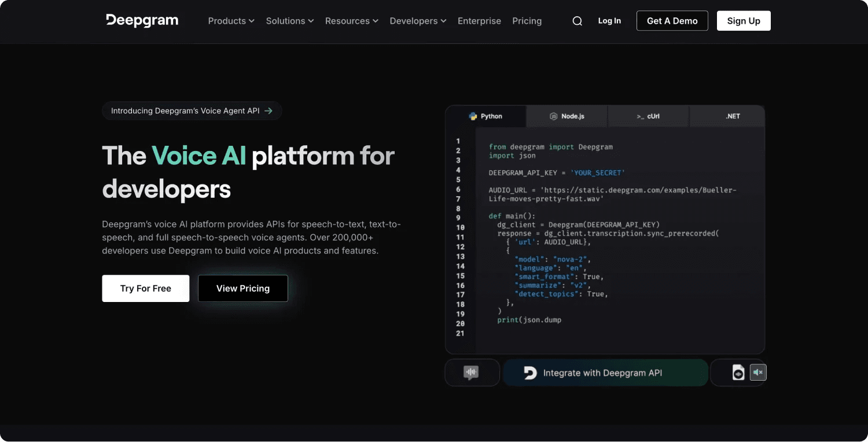Screen dimensions: 868x442
Task: Open the search magnifier icon
Action: tap(577, 20)
